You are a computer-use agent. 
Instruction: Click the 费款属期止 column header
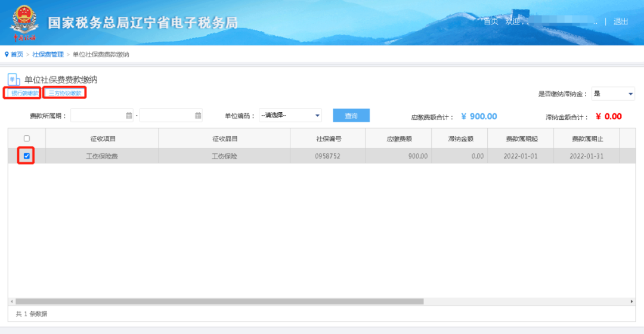pyautogui.click(x=587, y=139)
